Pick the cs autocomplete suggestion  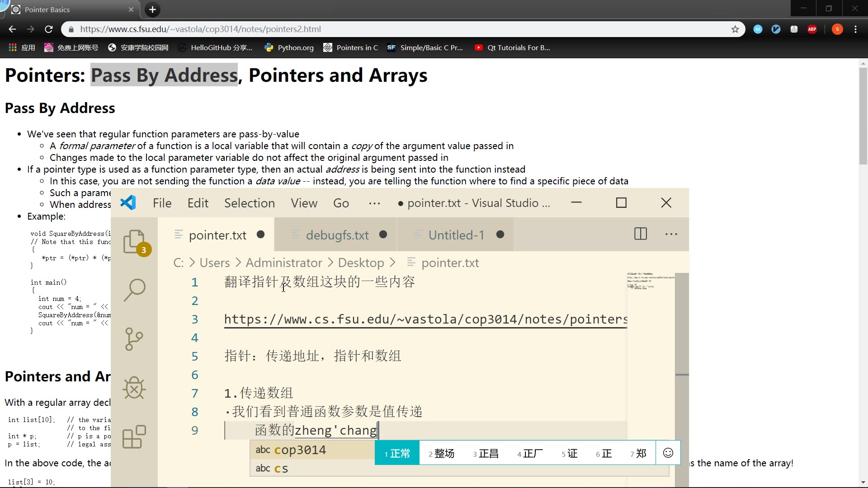pos(459,468)
